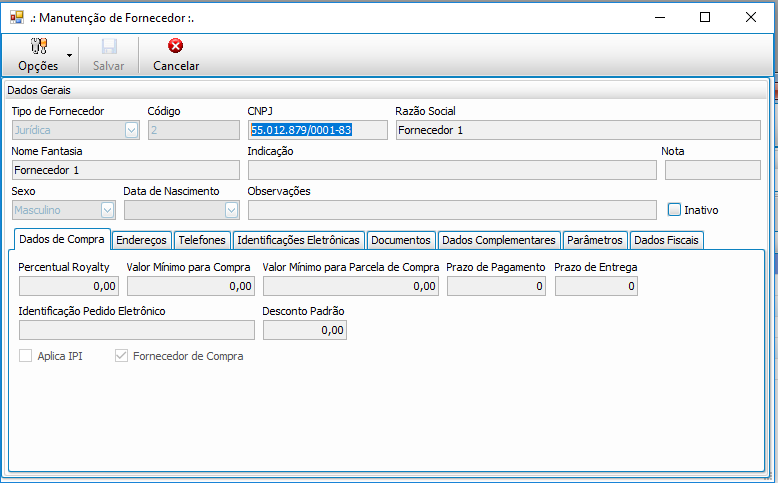778x483 pixels.
Task: Click the Observações field
Action: pyautogui.click(x=452, y=210)
